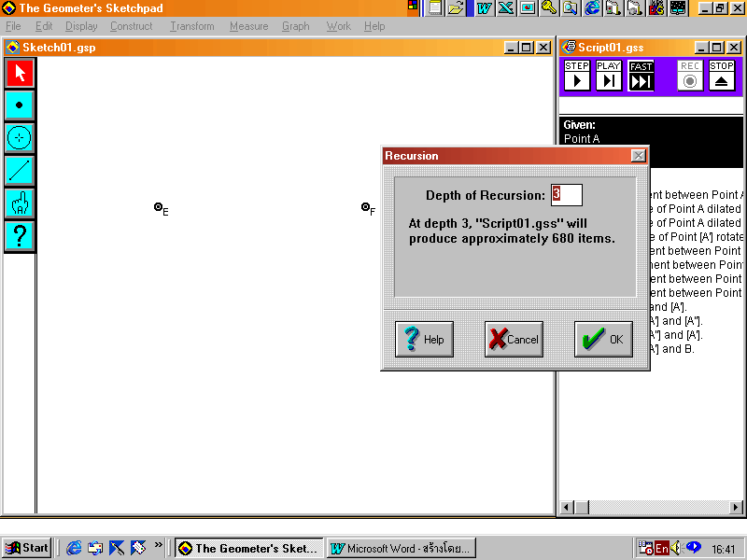Select point E in the sketch
747x560 pixels.
(158, 206)
